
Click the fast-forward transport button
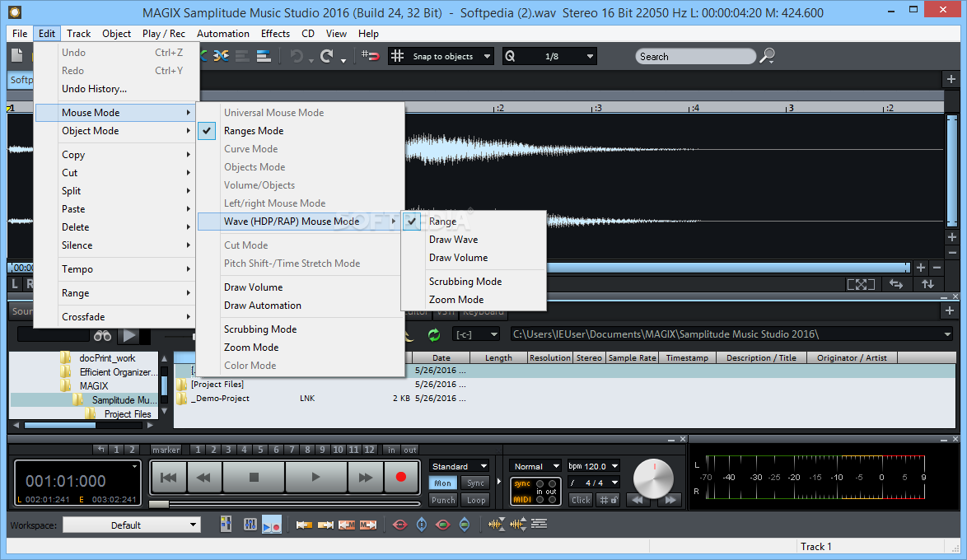365,478
